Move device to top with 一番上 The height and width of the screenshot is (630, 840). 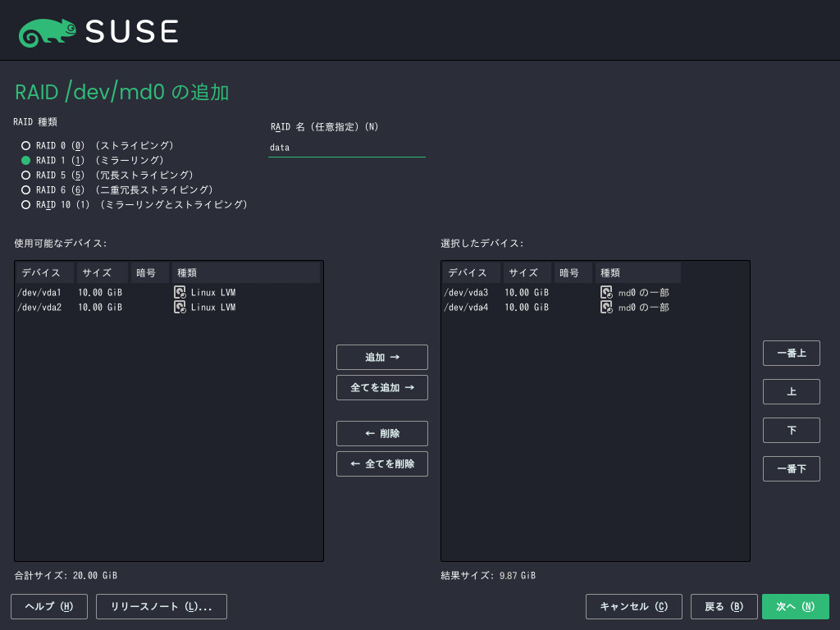coord(791,353)
